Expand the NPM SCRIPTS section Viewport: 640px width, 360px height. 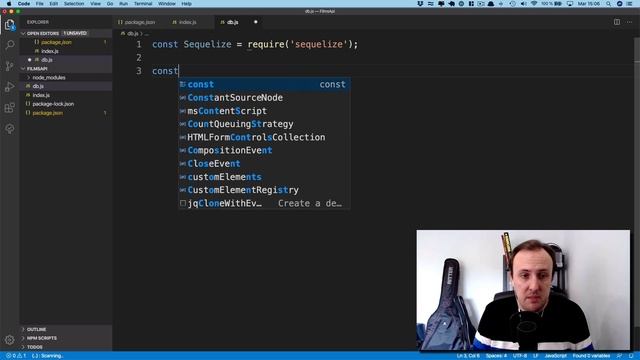pyautogui.click(x=66, y=338)
